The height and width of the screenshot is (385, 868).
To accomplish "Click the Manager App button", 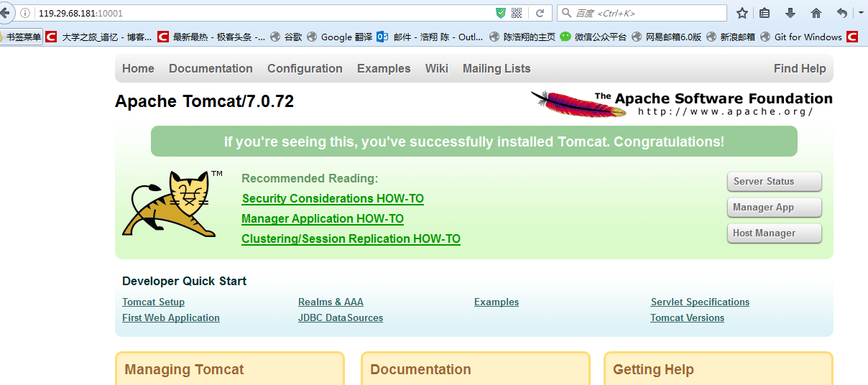I will tap(774, 208).
